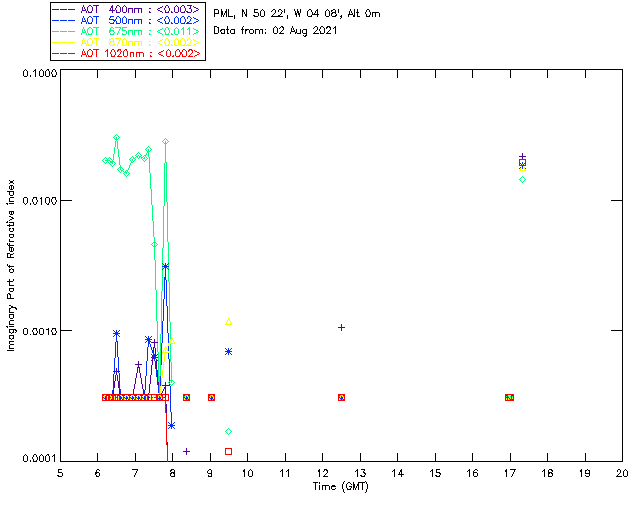Click the green dashed line sample for 675nm
This screenshot has width=640, height=512.
[x=64, y=31]
